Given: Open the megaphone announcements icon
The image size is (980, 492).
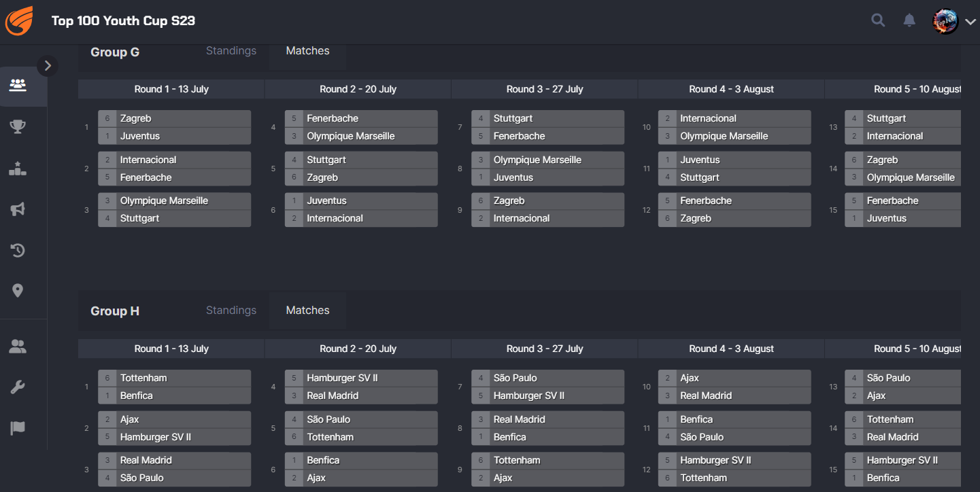Looking at the screenshot, I should point(18,209).
